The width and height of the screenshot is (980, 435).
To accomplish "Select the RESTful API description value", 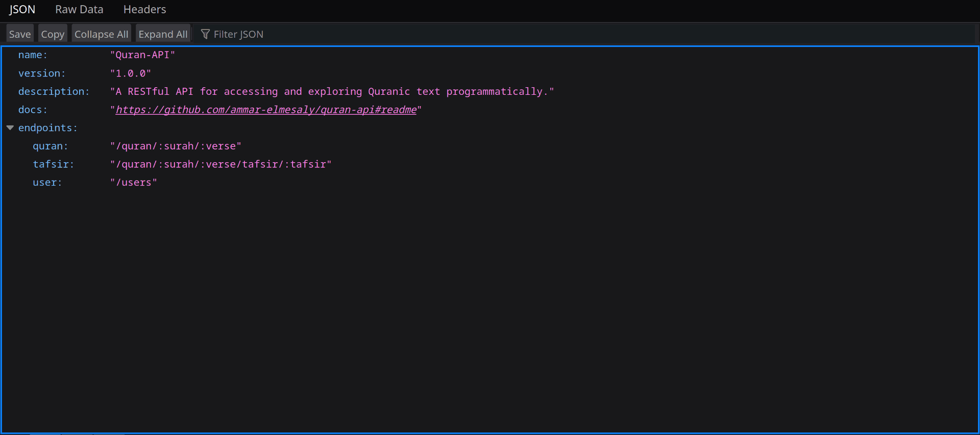I will 332,91.
